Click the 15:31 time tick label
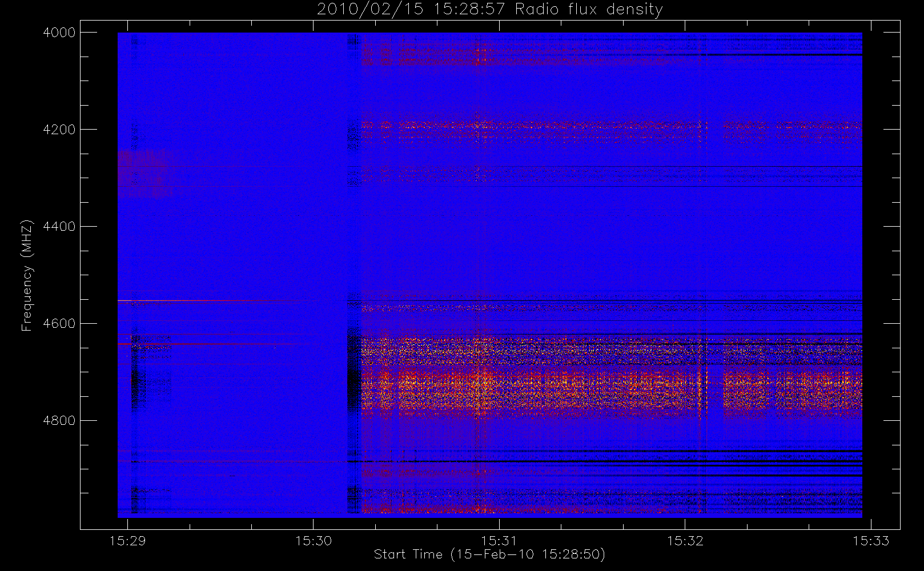The height and width of the screenshot is (571, 924). tap(499, 541)
